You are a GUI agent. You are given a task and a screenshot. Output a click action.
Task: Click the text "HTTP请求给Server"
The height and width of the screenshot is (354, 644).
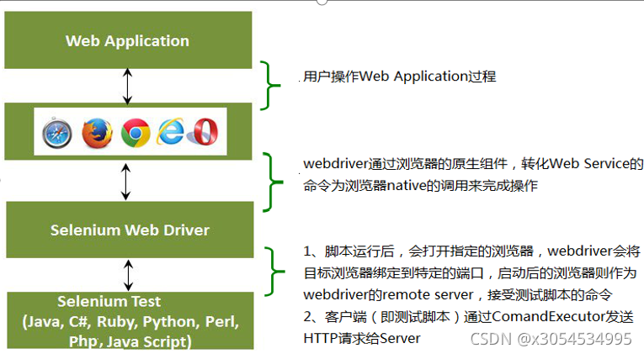pyautogui.click(x=362, y=338)
